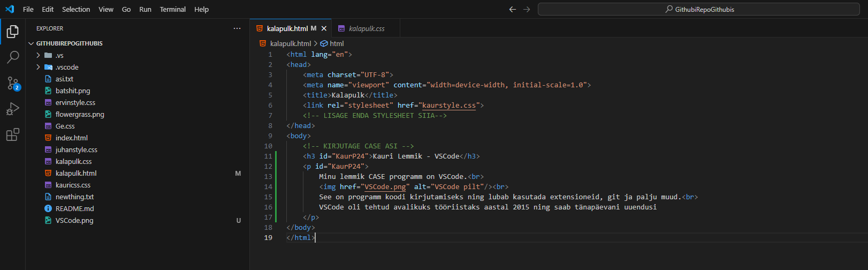Open Explorer more actions ellipsis
Image resolution: width=868 pixels, height=270 pixels.
point(237,28)
